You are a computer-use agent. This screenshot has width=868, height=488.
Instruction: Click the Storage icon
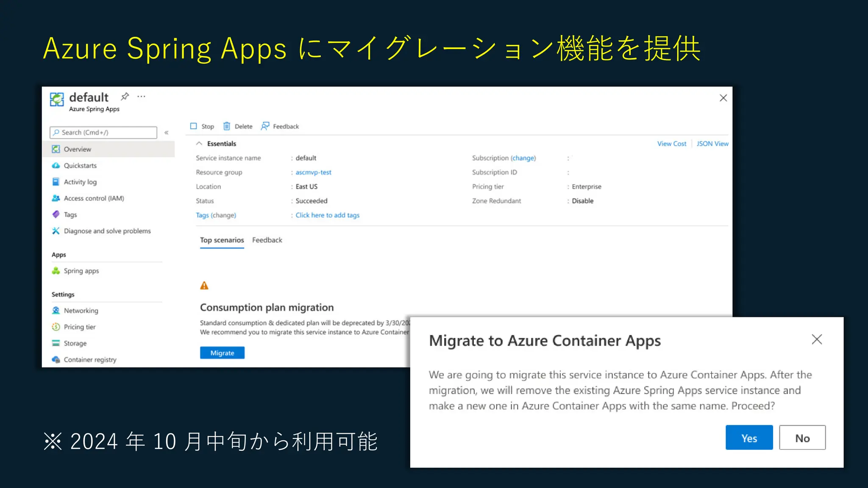[x=56, y=343]
